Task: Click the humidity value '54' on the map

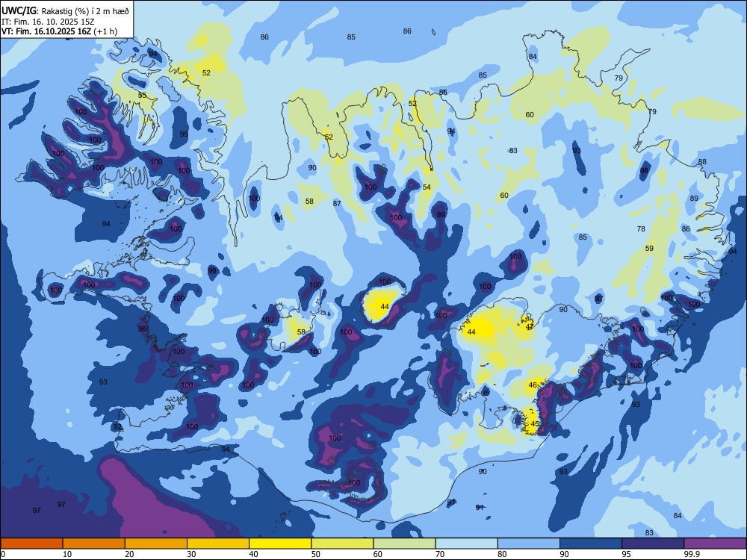Action: pos(427,187)
